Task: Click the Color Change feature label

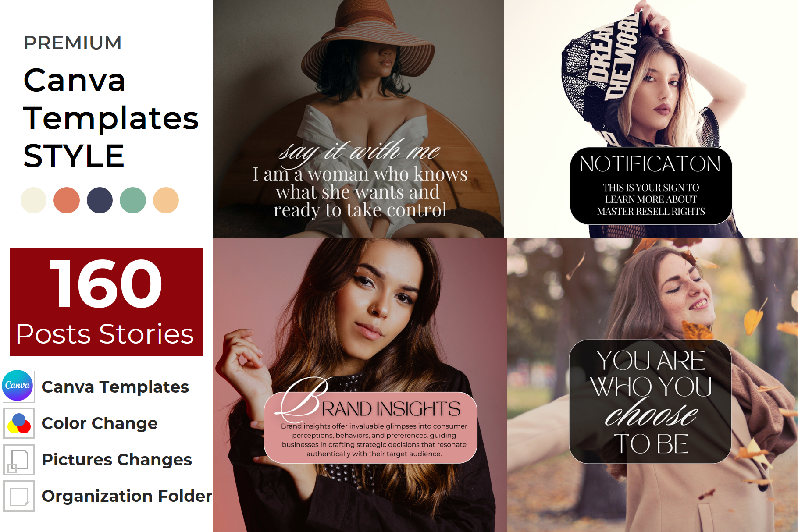Action: click(100, 423)
